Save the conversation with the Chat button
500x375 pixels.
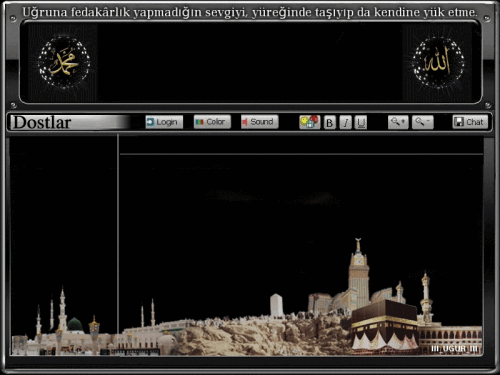coord(470,122)
